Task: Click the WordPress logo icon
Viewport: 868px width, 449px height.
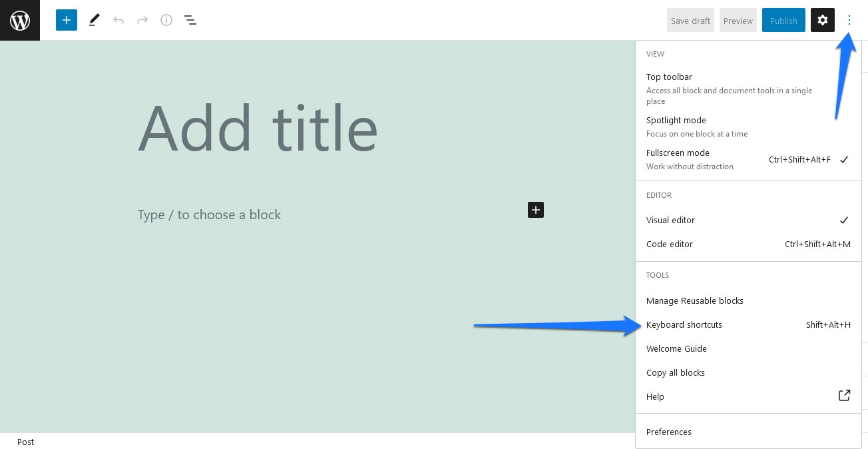Action: pos(20,20)
